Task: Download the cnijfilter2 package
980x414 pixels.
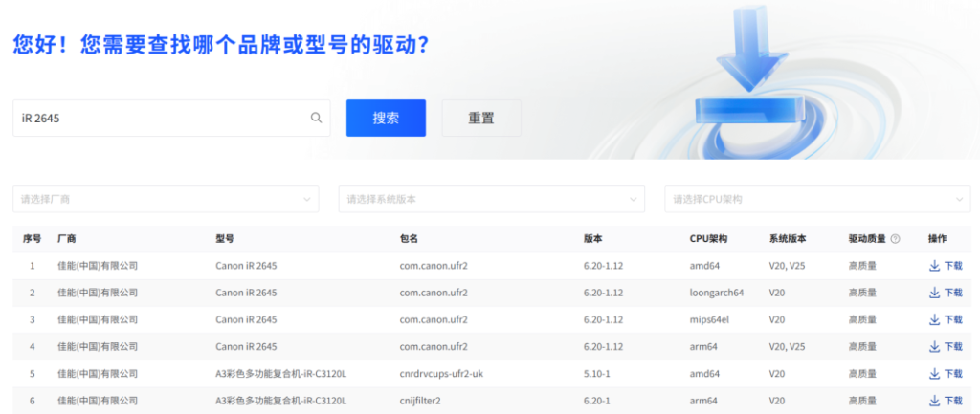Action: coord(945,401)
